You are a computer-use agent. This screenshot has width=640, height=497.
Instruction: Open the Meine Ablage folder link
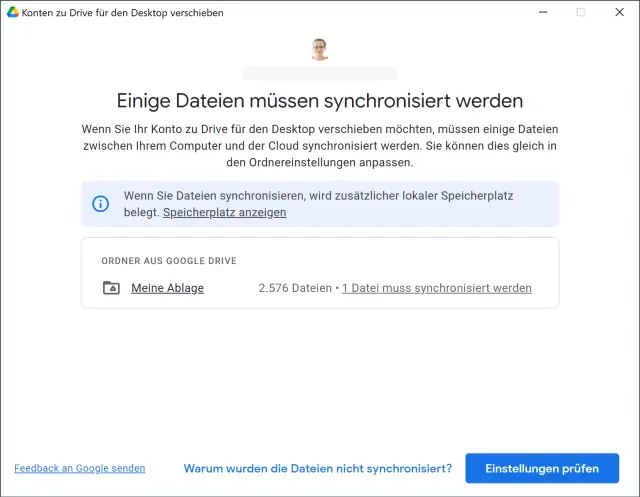(167, 288)
